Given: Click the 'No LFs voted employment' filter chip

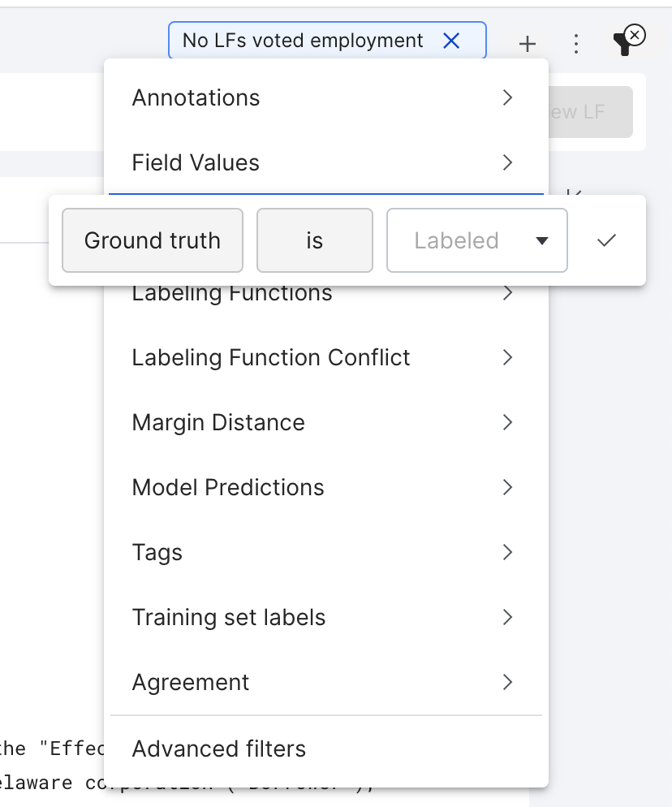Looking at the screenshot, I should pos(303,41).
